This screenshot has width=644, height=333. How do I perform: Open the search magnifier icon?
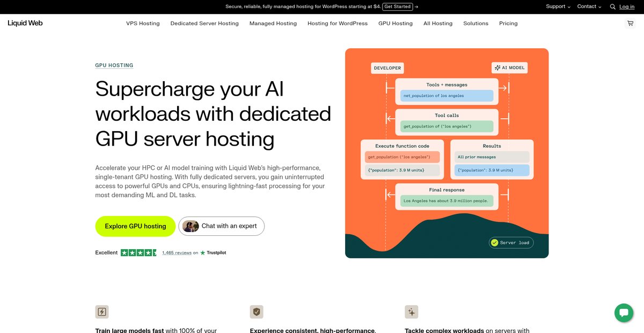(x=612, y=7)
